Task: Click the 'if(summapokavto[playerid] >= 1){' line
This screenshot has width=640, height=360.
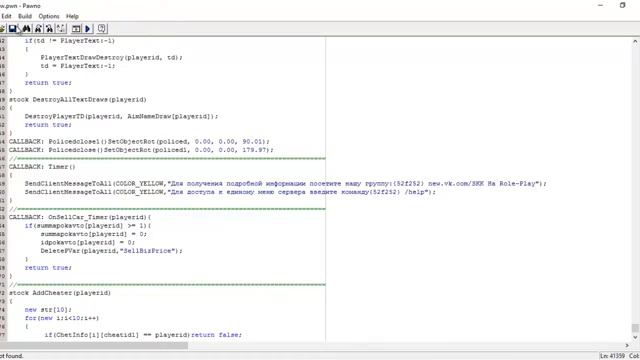Action: 88,226
